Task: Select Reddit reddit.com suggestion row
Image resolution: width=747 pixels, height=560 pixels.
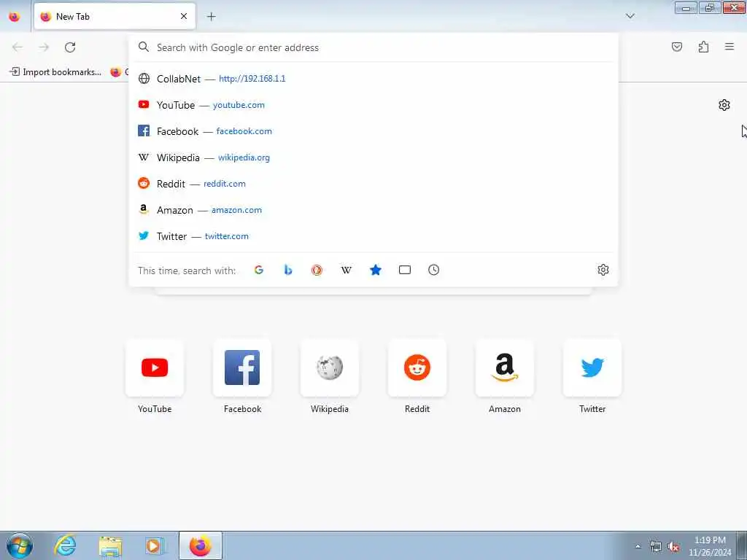Action: click(x=373, y=183)
